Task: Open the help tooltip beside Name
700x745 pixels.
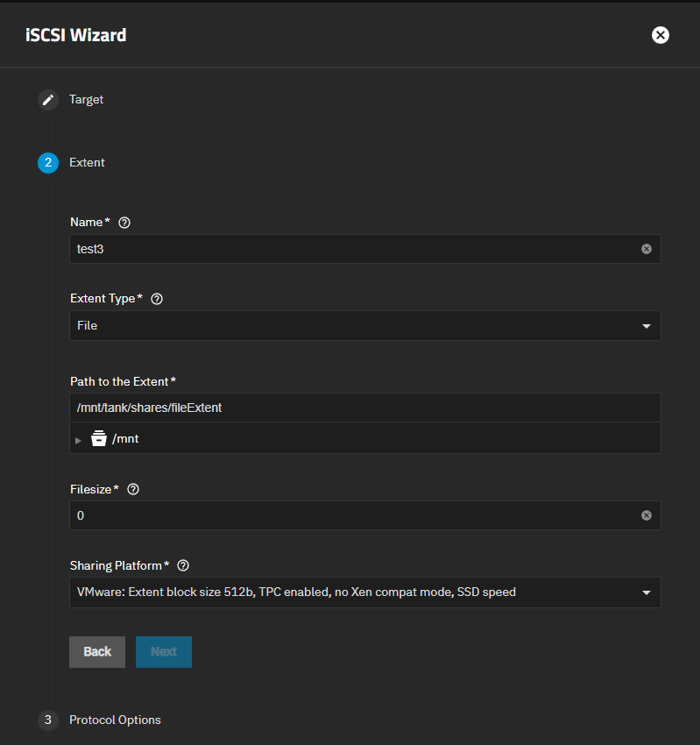Action: coord(124,222)
